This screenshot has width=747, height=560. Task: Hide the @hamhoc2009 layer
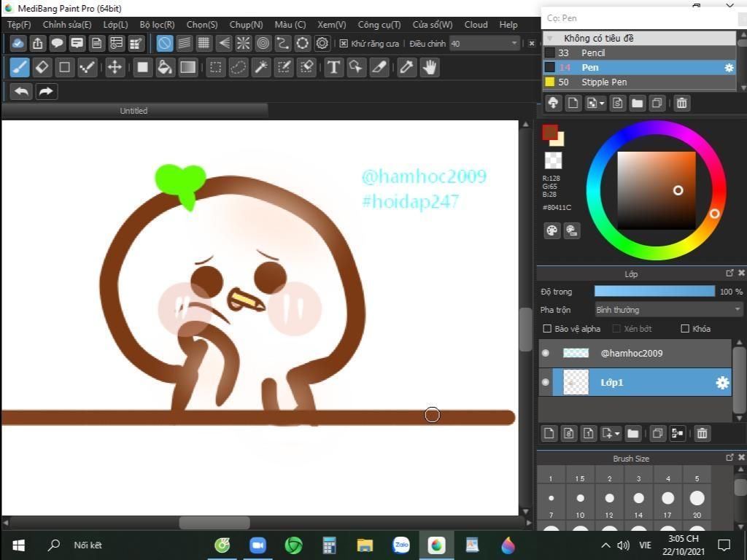point(546,353)
